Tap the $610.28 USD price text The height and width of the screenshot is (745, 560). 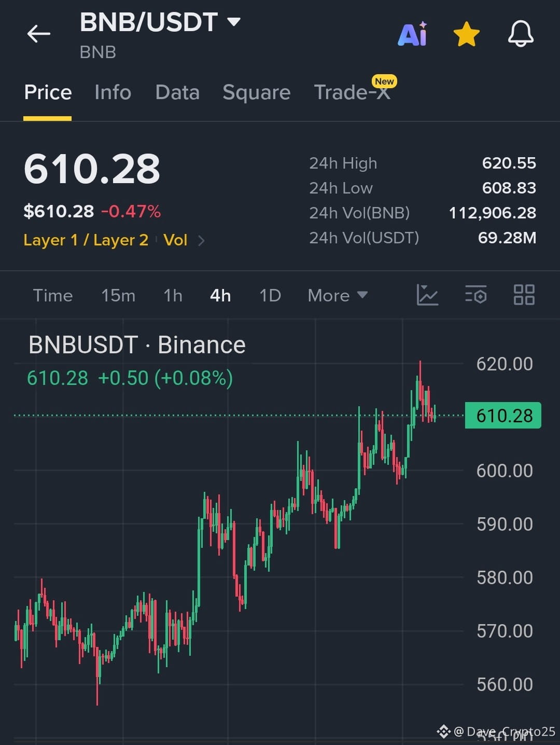click(x=59, y=212)
